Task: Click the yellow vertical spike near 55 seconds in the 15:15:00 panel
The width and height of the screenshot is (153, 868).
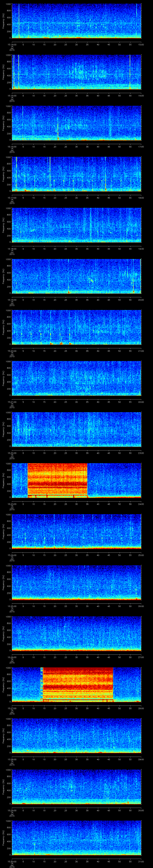Action: tap(130, 72)
